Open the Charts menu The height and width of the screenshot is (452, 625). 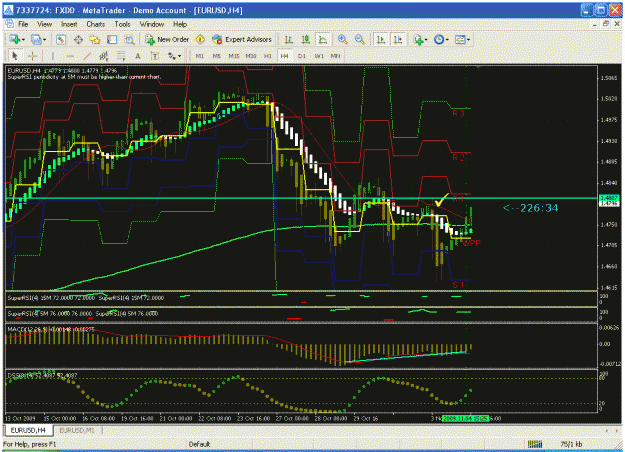[x=96, y=24]
